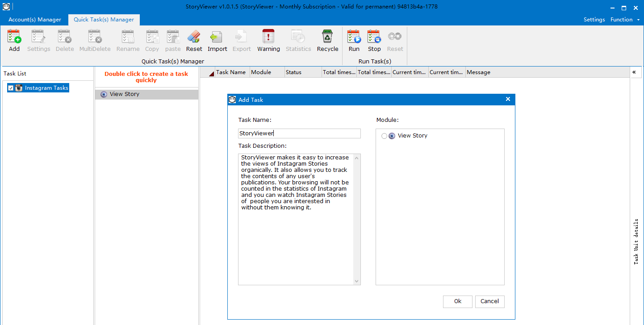Switch to the Account(s) Manager tab
This screenshot has height=325, width=644.
click(35, 20)
